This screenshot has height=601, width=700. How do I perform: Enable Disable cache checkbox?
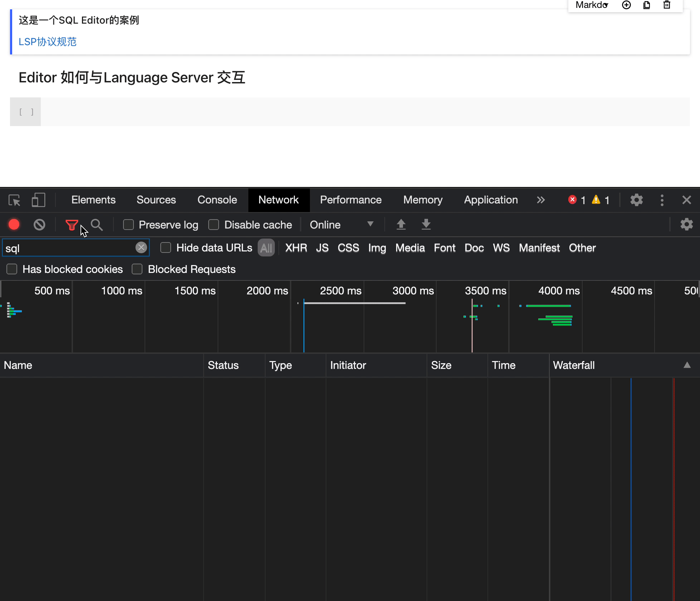[x=214, y=225]
